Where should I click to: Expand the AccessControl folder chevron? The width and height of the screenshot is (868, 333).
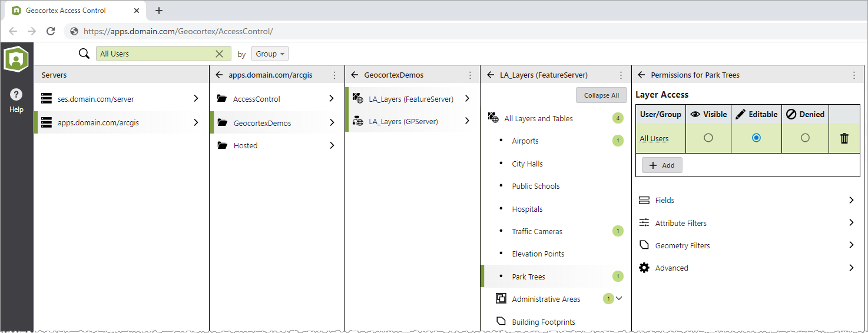click(332, 99)
